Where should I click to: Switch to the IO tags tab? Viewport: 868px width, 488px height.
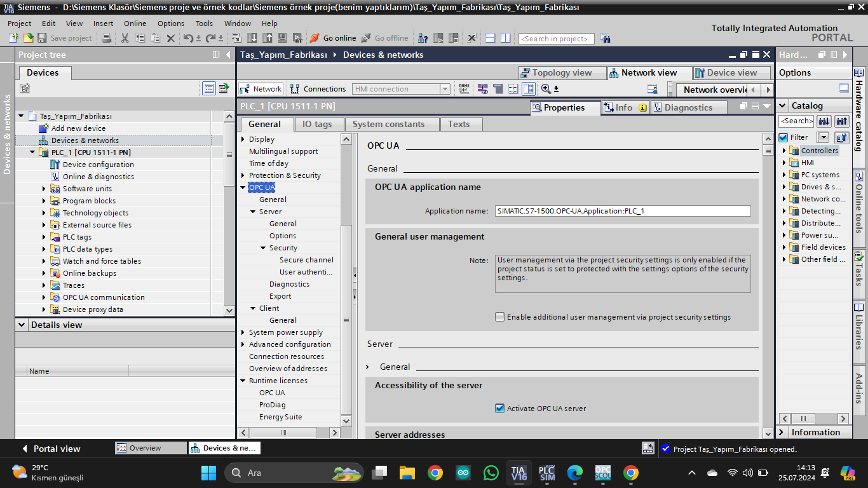317,124
